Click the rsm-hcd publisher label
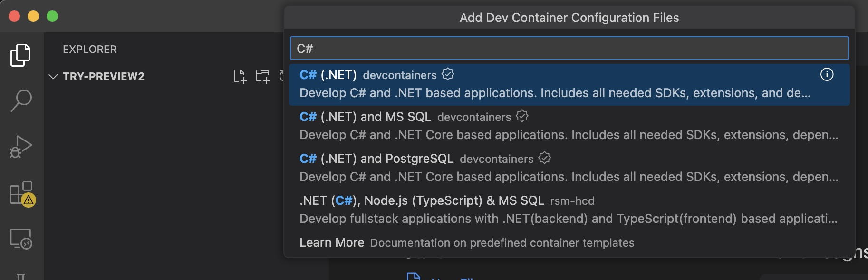Screen dimensions: 868x280 tap(572, 201)
